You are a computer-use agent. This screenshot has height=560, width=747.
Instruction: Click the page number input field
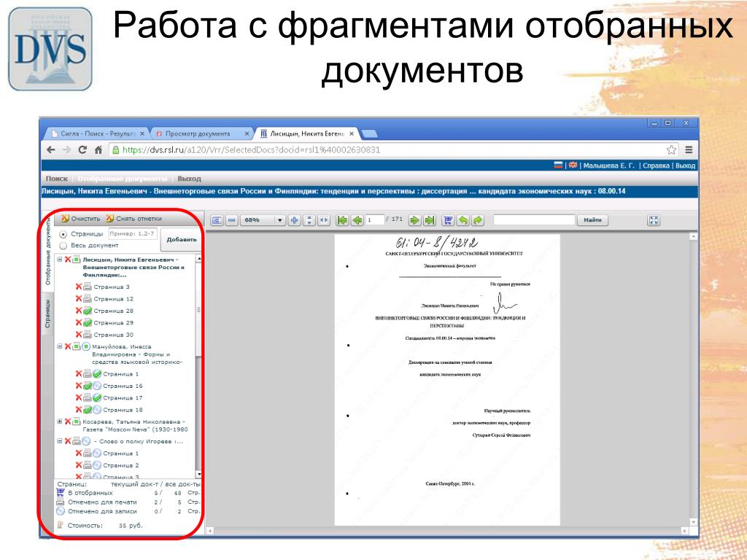375,220
